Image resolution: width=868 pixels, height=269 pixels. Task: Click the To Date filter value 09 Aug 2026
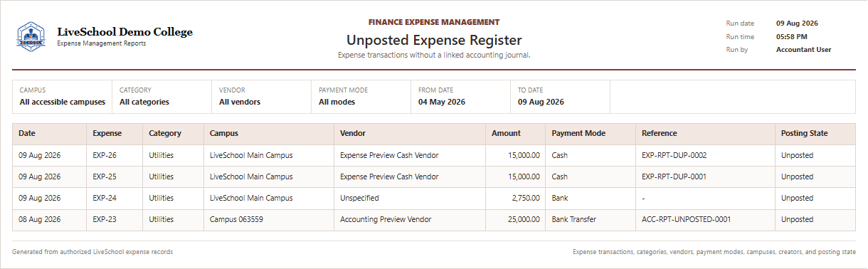click(x=541, y=102)
